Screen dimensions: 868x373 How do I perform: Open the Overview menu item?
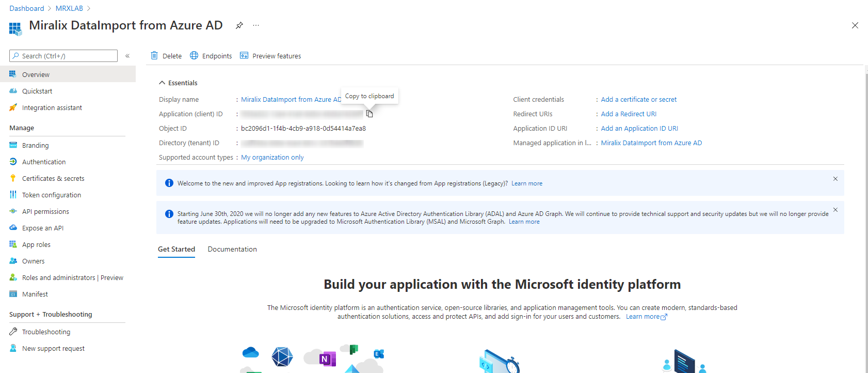tap(68, 74)
